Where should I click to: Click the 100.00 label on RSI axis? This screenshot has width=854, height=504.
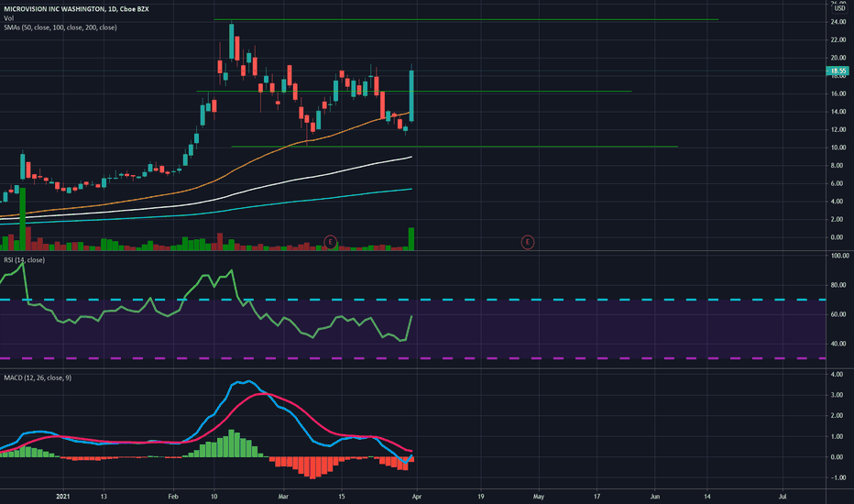click(x=839, y=256)
